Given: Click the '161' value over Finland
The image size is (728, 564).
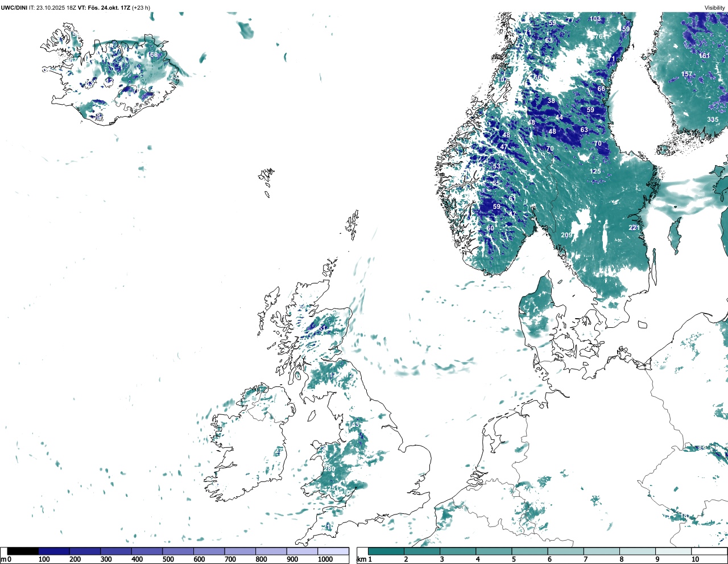Looking at the screenshot, I should [704, 56].
